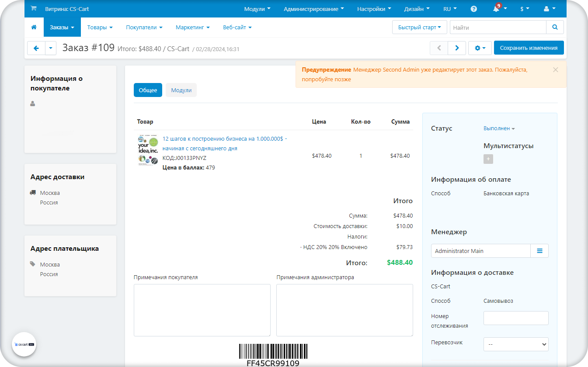Open the Дизайн menu
This screenshot has height=367, width=588.
pyautogui.click(x=417, y=9)
